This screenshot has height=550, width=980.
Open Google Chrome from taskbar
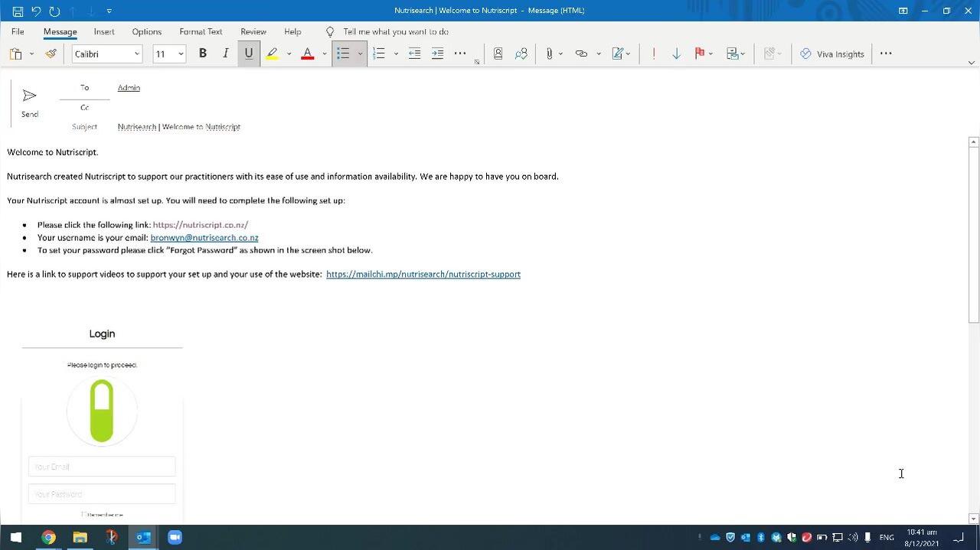pos(48,537)
